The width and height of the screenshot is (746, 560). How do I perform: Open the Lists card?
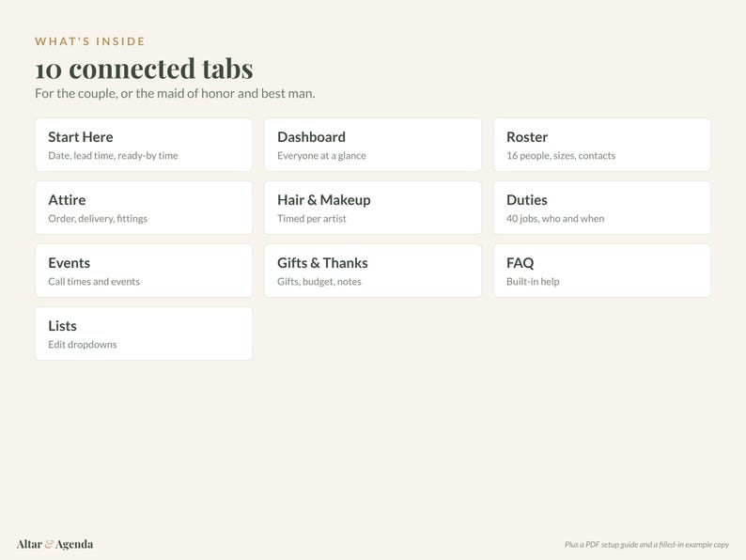(x=144, y=334)
